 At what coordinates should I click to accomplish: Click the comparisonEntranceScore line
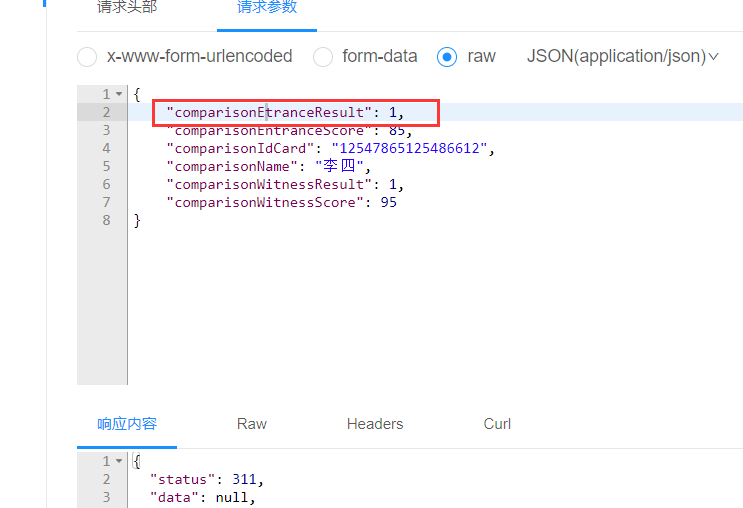click(x=289, y=130)
